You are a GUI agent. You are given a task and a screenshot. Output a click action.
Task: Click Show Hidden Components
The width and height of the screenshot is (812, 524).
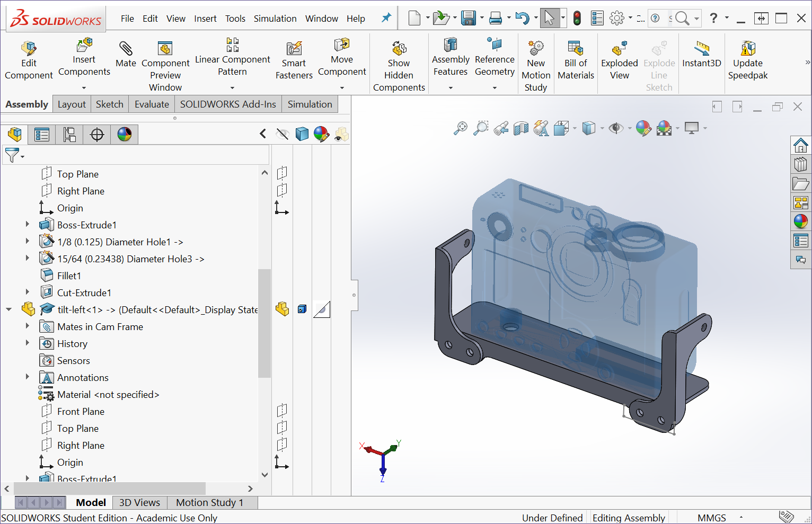[399, 66]
